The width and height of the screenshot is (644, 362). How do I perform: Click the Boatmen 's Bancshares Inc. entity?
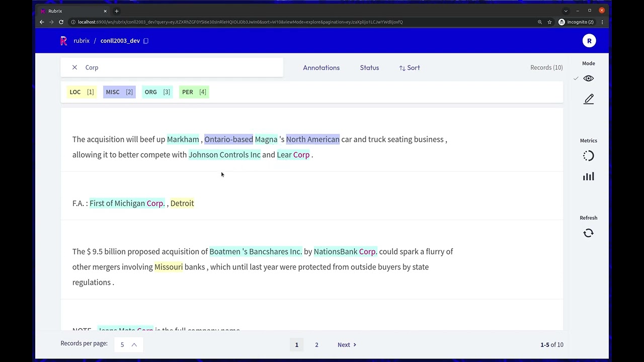coord(256,251)
